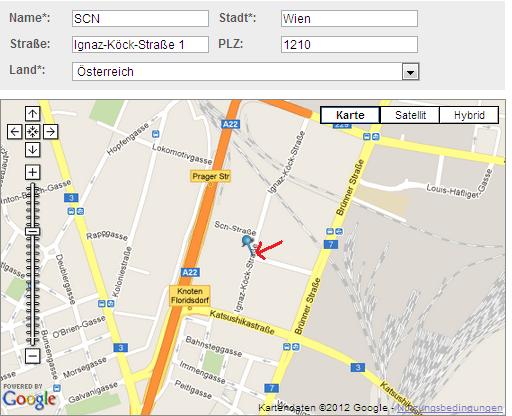Focus the Straße address input field
This screenshot has height=416, width=512.
(140, 44)
